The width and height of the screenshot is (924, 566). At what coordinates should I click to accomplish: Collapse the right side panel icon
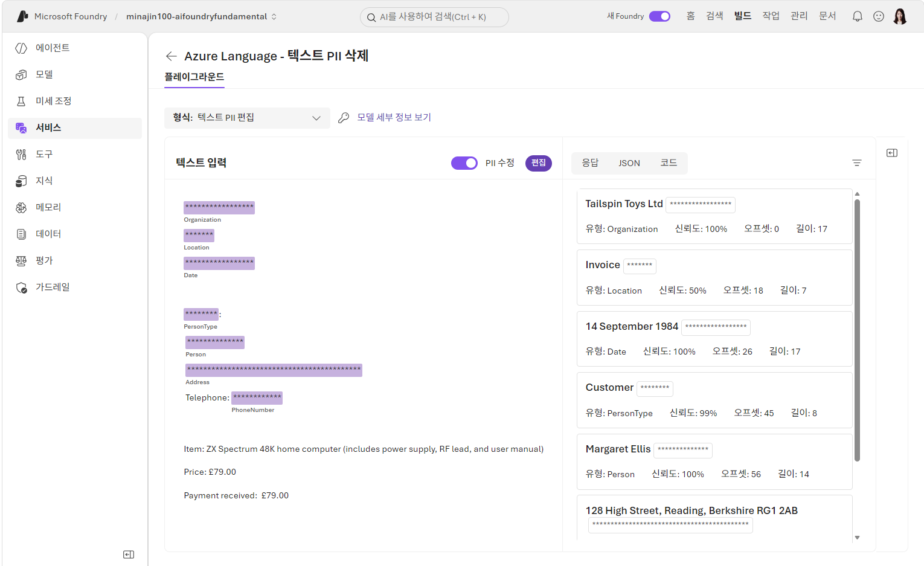[x=892, y=153]
